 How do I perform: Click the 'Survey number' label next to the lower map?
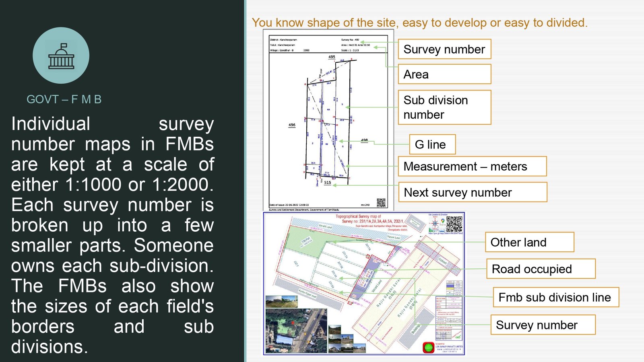(543, 325)
